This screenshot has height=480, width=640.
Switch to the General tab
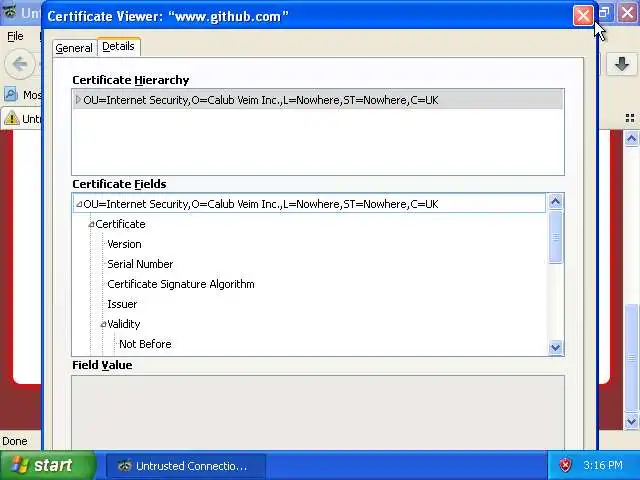point(74,48)
